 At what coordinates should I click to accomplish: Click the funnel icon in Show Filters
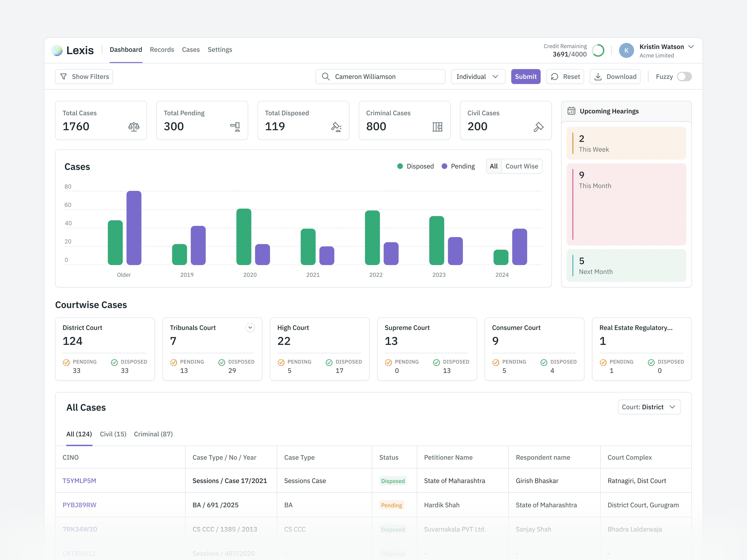[x=63, y=77]
